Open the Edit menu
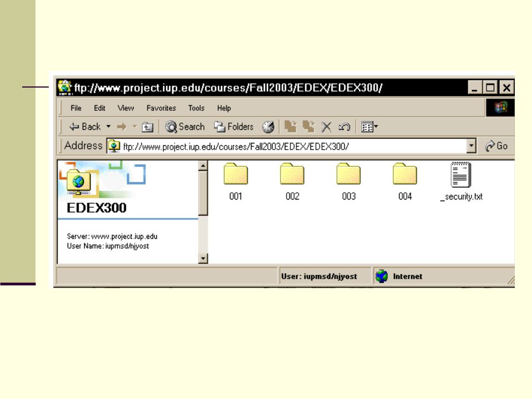Screen dimensions: 532x399 pyautogui.click(x=99, y=108)
